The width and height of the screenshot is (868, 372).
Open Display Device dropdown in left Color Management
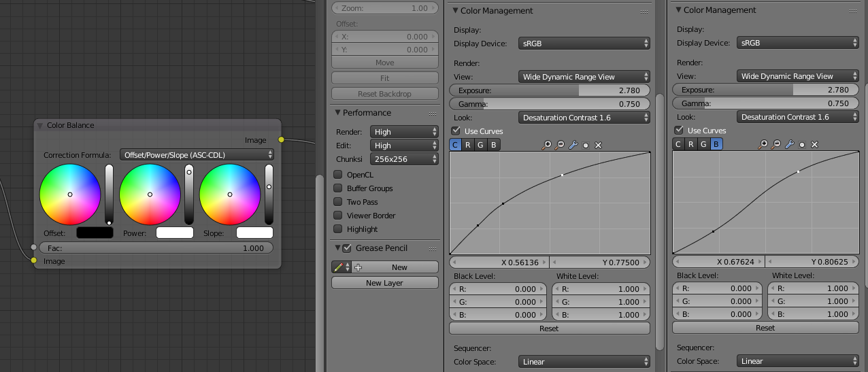coord(584,44)
